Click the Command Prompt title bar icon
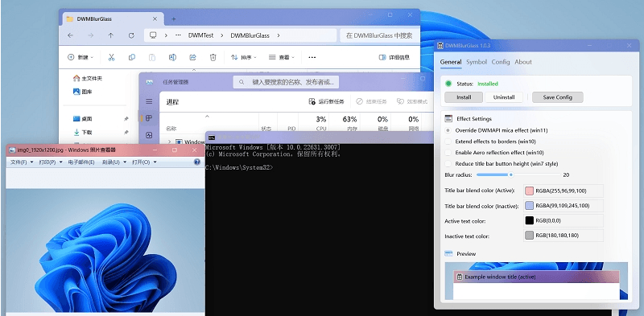 212,137
